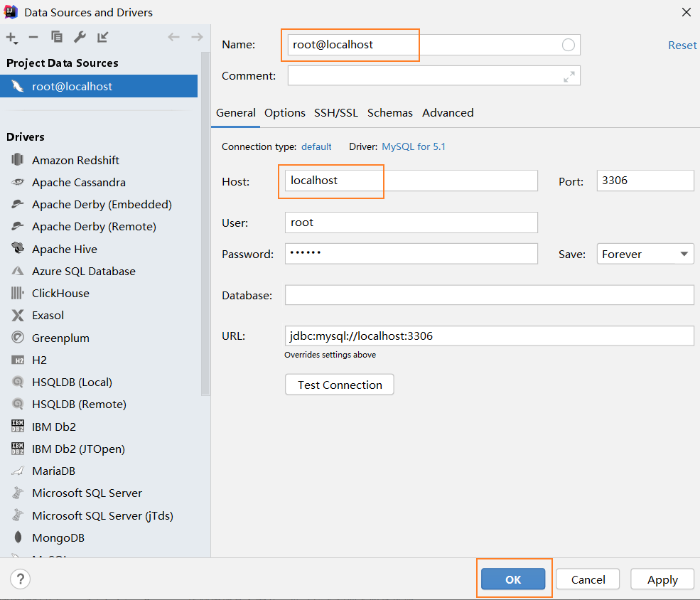
Task: Click the Password field
Action: [411, 254]
